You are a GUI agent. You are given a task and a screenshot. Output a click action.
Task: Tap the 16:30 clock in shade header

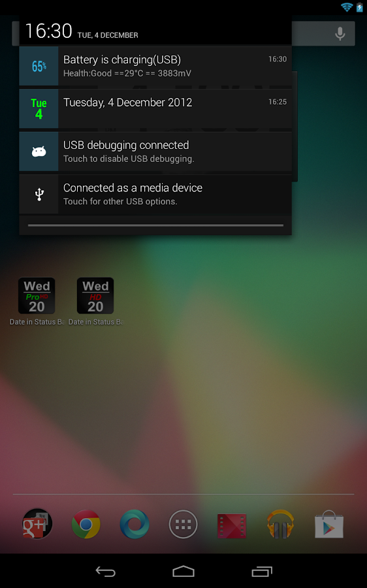pos(48,31)
